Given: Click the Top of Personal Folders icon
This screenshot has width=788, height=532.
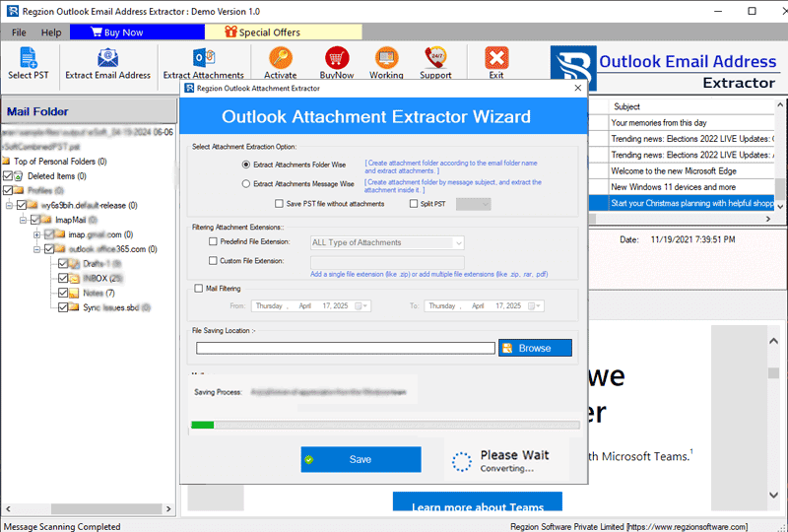Looking at the screenshot, I should point(6,162).
